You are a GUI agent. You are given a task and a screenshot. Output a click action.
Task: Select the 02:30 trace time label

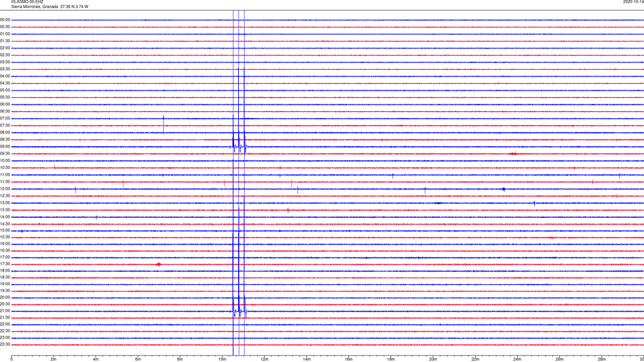[x=5, y=55]
